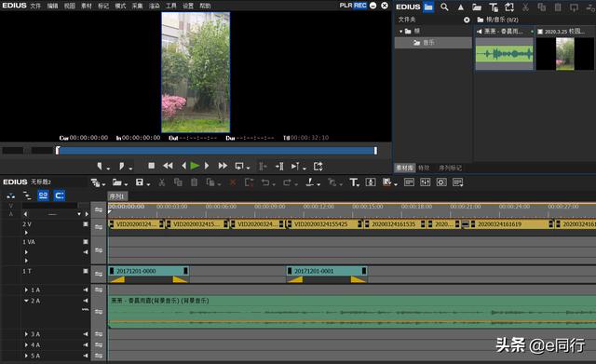The height and width of the screenshot is (364, 596).
Task: Mute the audio speaker on track 3 A
Action: coord(86,334)
